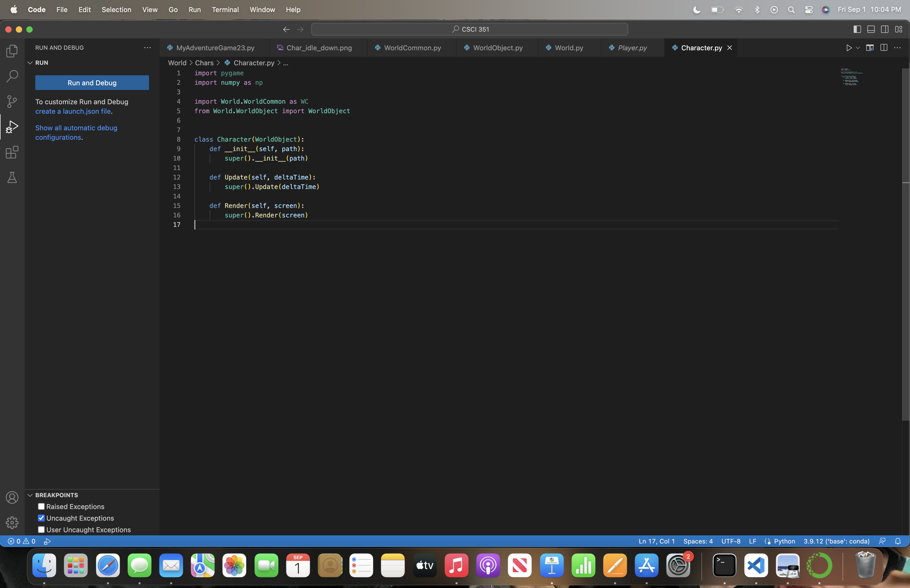Open notifications bell in status bar
The image size is (910, 588).
[898, 541]
